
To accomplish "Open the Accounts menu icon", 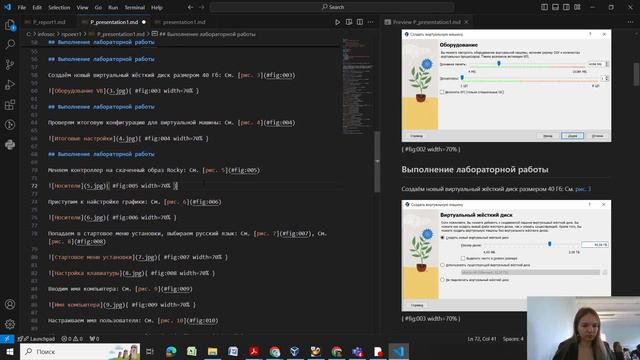I will (10, 304).
